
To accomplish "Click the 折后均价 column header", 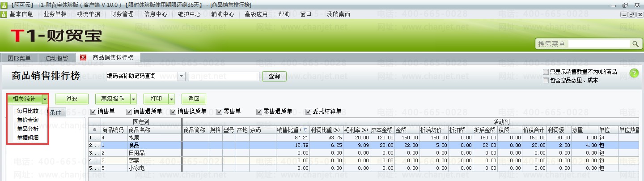I will (x=433, y=130).
